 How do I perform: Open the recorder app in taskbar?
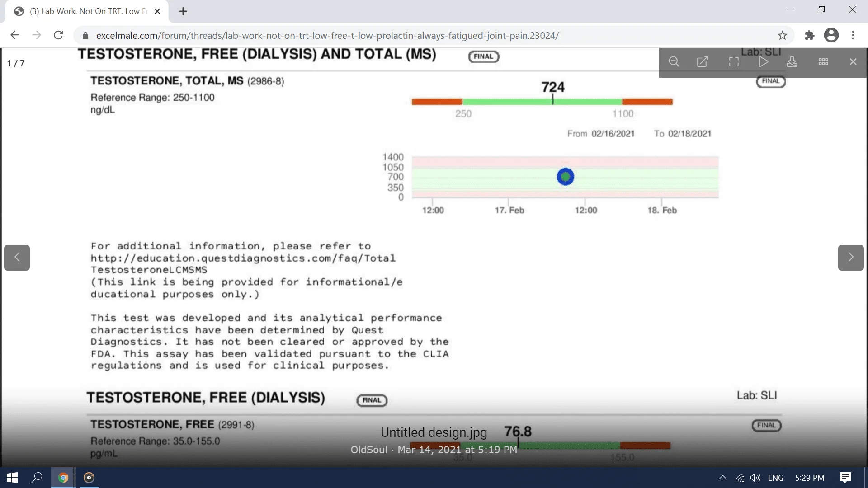coord(90,478)
